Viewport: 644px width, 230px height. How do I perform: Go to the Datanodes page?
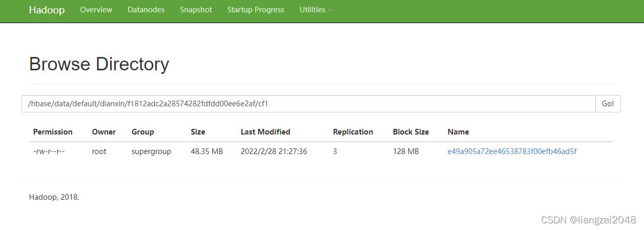click(x=146, y=10)
